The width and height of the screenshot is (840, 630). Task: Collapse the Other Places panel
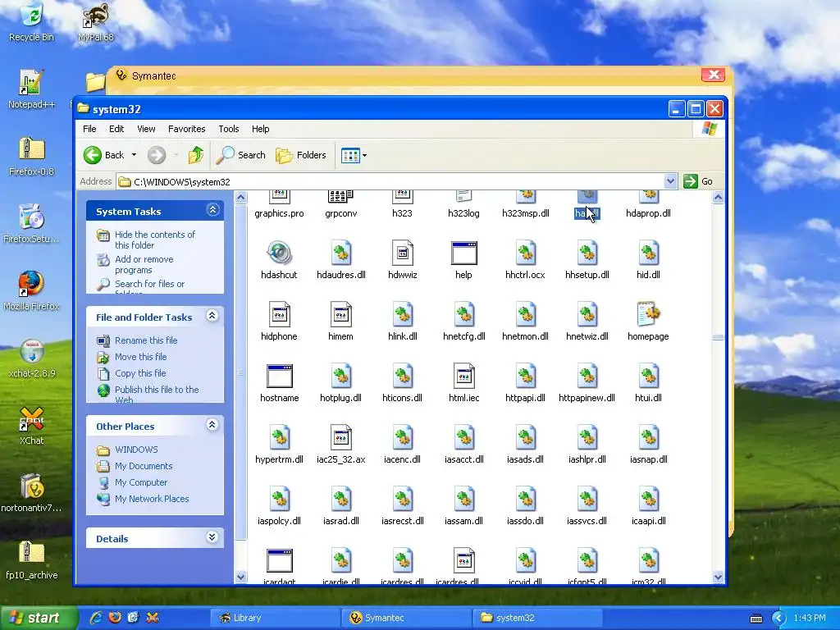[212, 426]
